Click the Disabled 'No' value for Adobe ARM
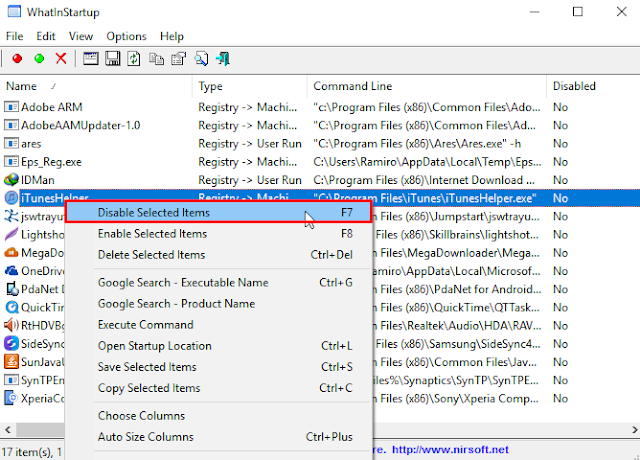This screenshot has height=460, width=640. coord(560,107)
